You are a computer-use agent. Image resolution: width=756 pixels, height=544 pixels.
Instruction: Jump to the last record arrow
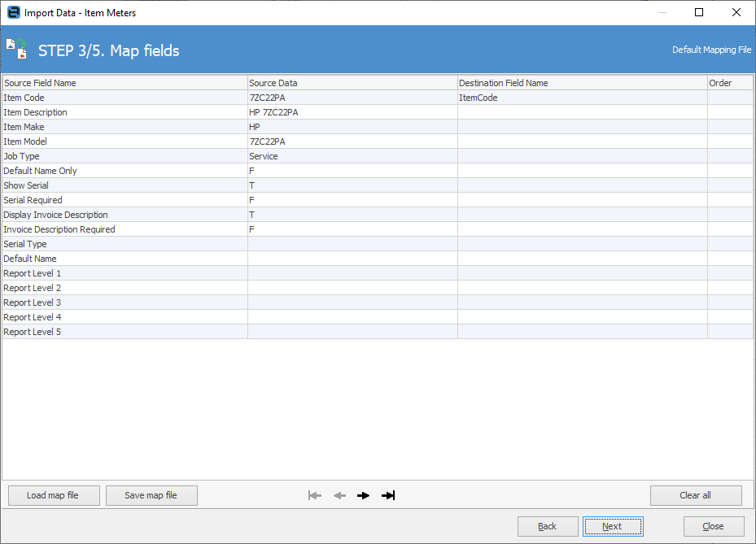[388, 495]
